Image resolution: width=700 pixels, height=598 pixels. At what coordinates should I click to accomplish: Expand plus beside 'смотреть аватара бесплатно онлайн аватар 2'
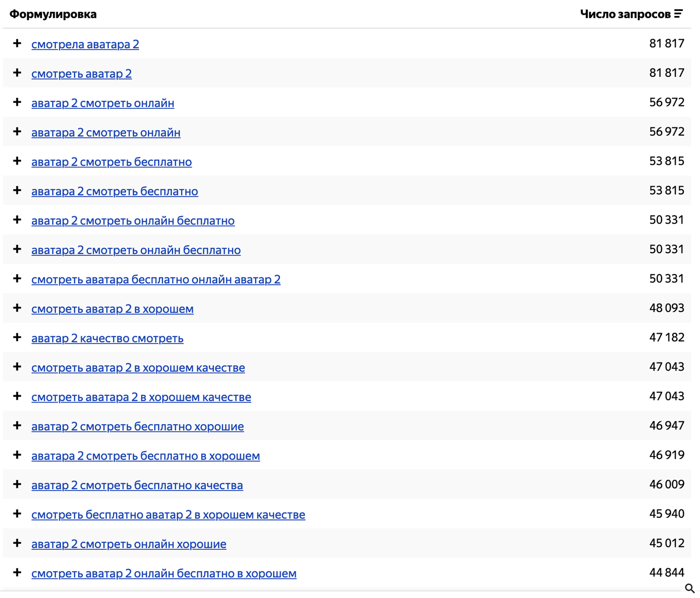[17, 278]
